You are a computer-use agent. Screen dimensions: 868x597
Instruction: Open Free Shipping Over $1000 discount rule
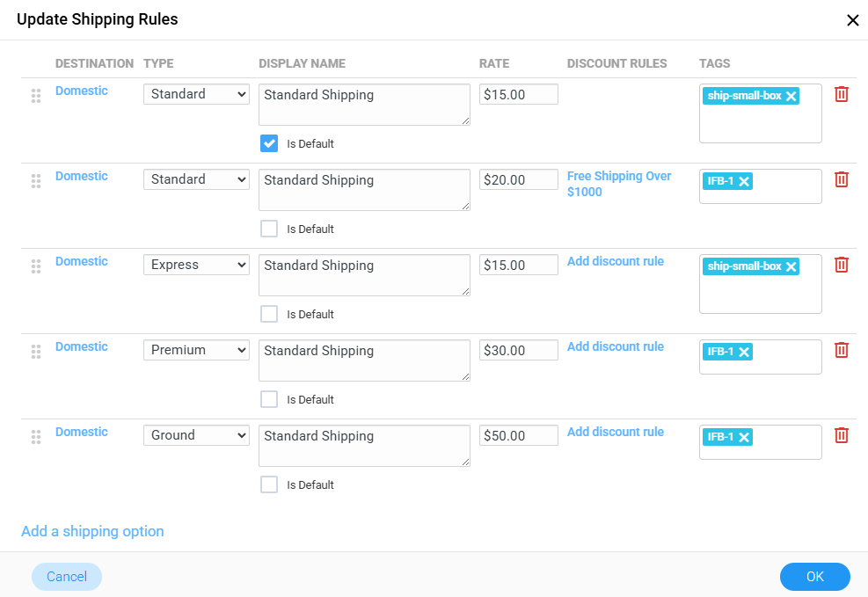619,184
